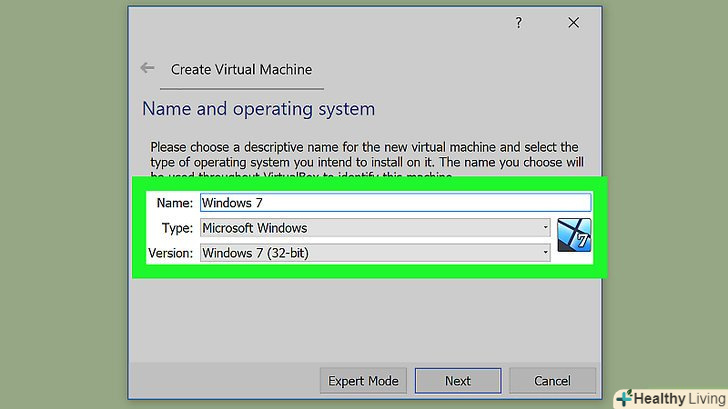728x409 pixels.
Task: Click into the Name text field
Action: click(x=395, y=202)
